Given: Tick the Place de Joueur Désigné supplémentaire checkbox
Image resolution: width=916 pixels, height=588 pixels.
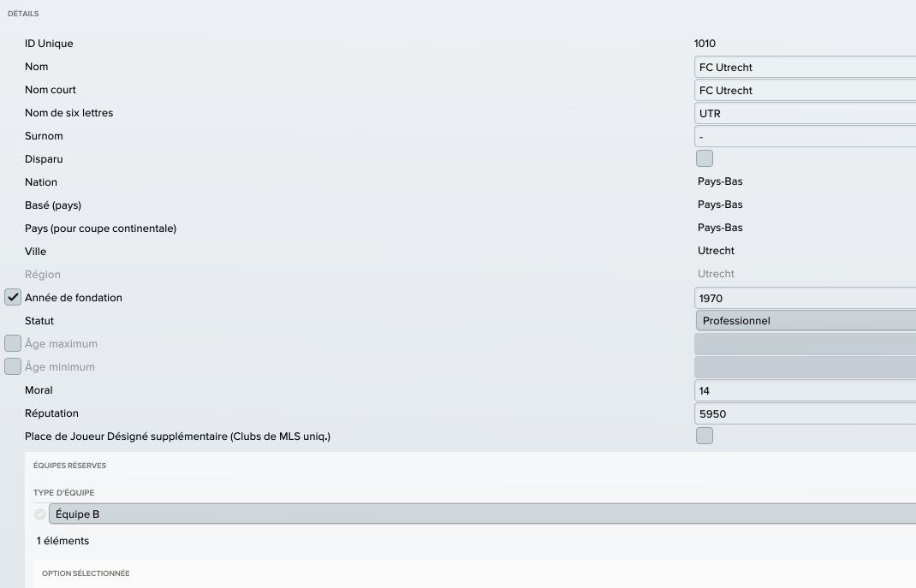Looking at the screenshot, I should (705, 436).
